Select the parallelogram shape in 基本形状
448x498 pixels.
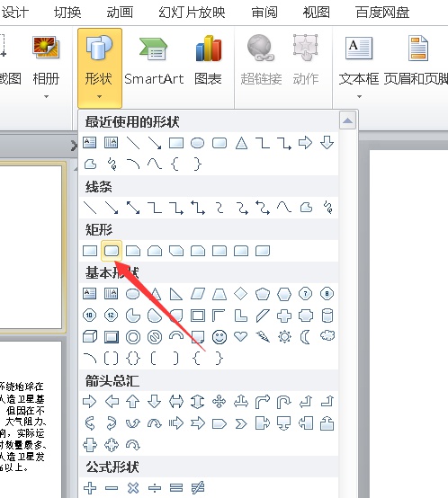tap(198, 294)
